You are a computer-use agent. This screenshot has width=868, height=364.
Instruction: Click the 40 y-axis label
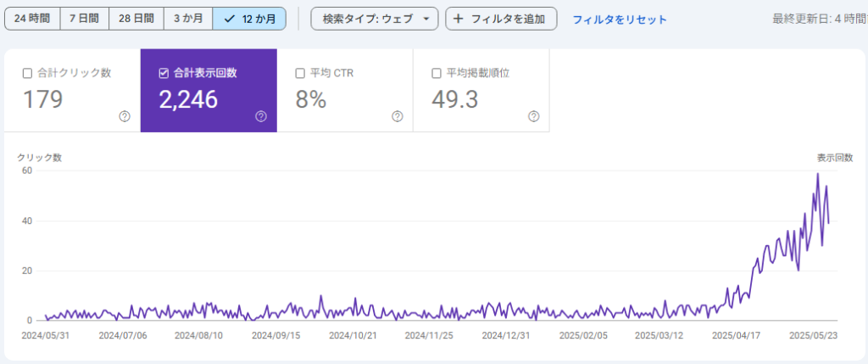point(27,221)
